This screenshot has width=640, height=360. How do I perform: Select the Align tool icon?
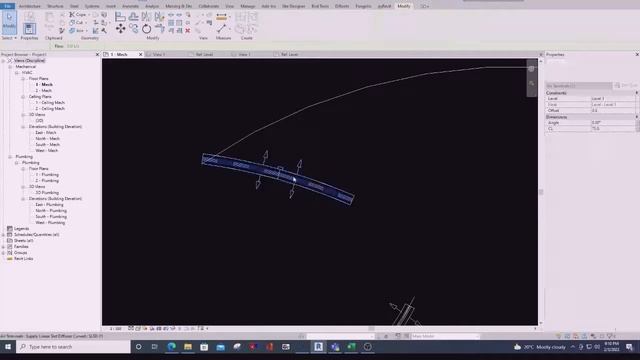(120, 16)
